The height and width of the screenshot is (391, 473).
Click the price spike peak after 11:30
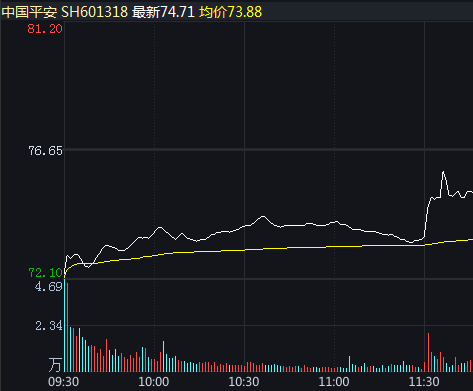point(443,172)
